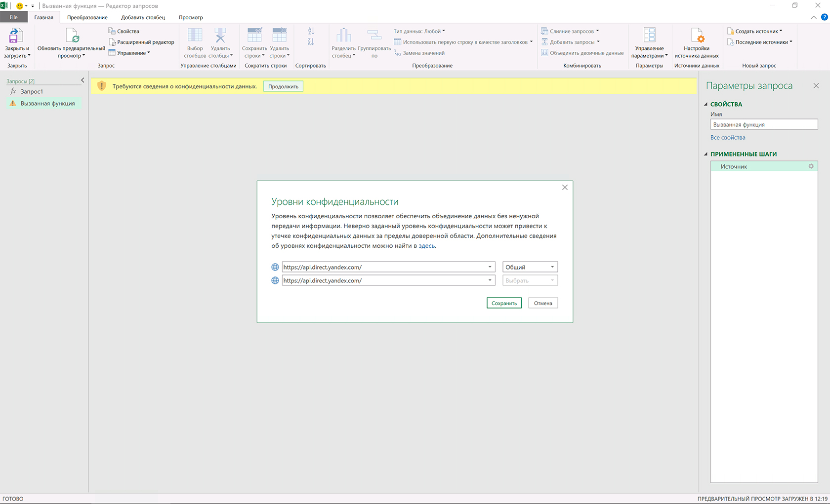Click Refresh Preview icon in ribbon

[x=72, y=36]
